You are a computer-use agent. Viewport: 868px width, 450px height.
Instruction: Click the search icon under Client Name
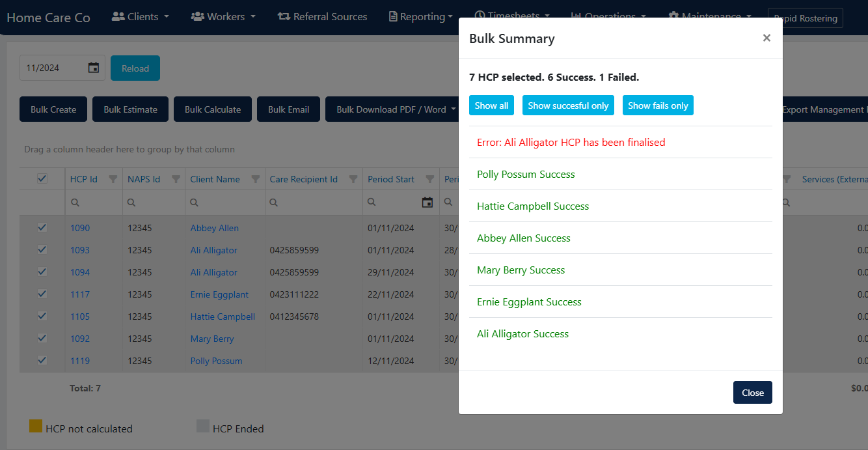point(194,203)
